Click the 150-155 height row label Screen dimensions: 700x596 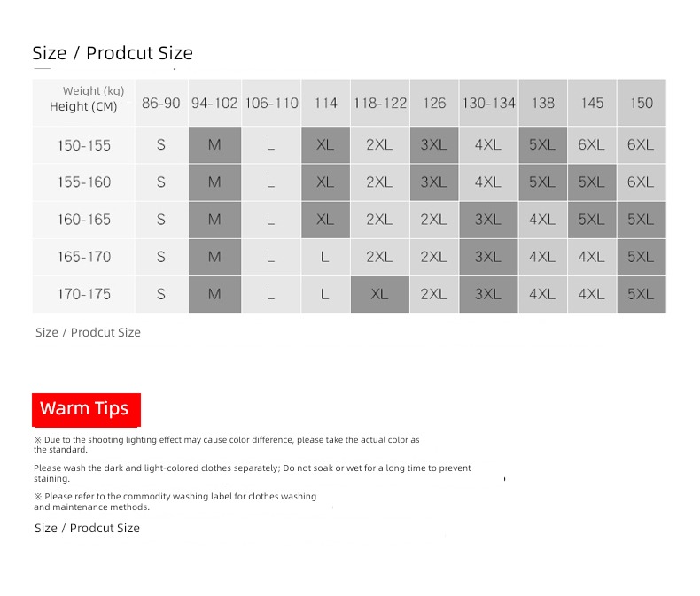click(83, 145)
